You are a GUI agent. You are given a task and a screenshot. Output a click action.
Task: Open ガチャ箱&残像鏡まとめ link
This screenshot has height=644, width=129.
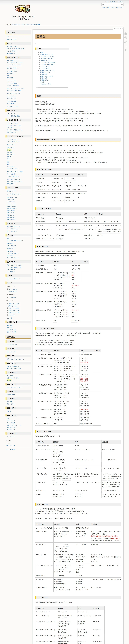14,267
